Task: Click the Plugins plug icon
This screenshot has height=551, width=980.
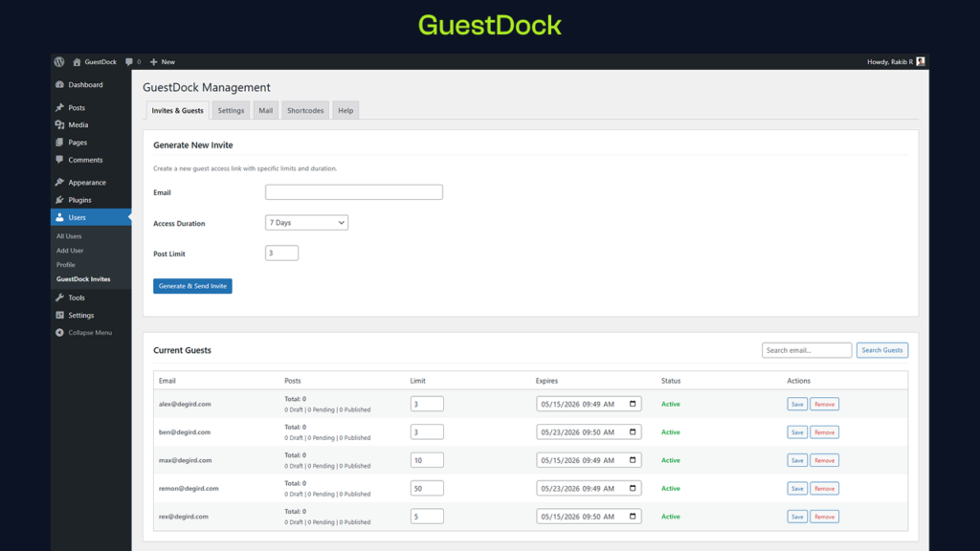Action: click(59, 200)
